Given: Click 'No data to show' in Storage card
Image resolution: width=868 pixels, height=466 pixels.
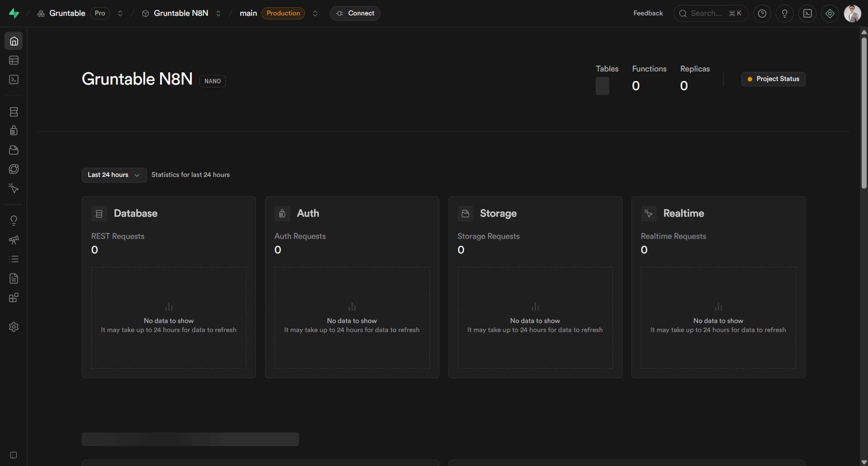Looking at the screenshot, I should click(535, 321).
